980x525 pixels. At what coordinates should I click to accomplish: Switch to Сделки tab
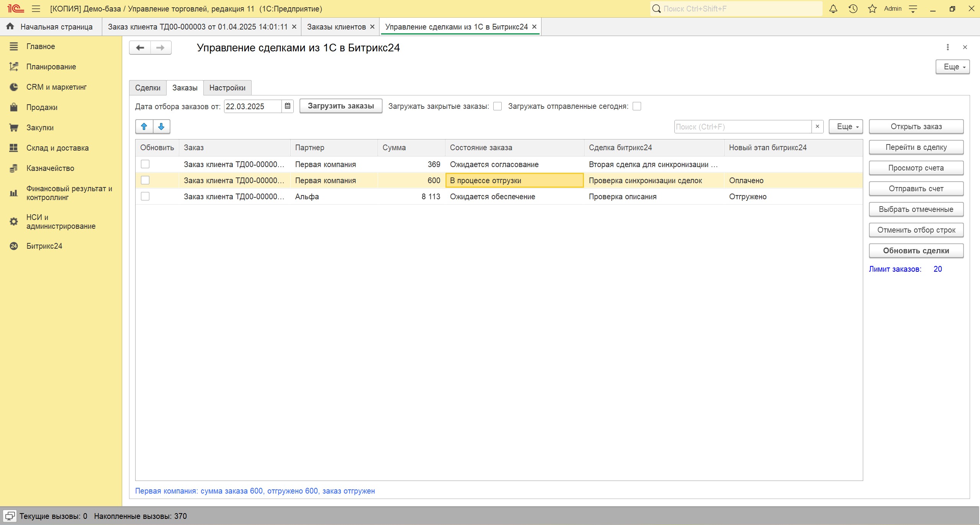coord(147,88)
